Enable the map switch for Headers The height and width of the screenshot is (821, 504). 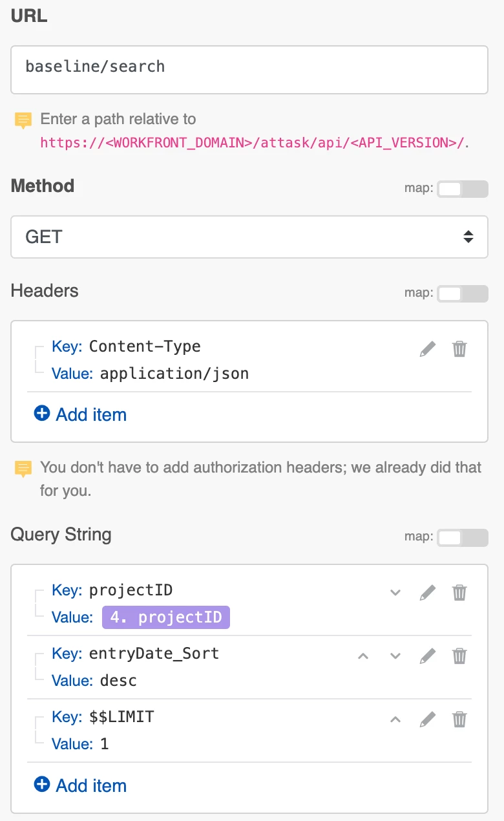pyautogui.click(x=462, y=293)
